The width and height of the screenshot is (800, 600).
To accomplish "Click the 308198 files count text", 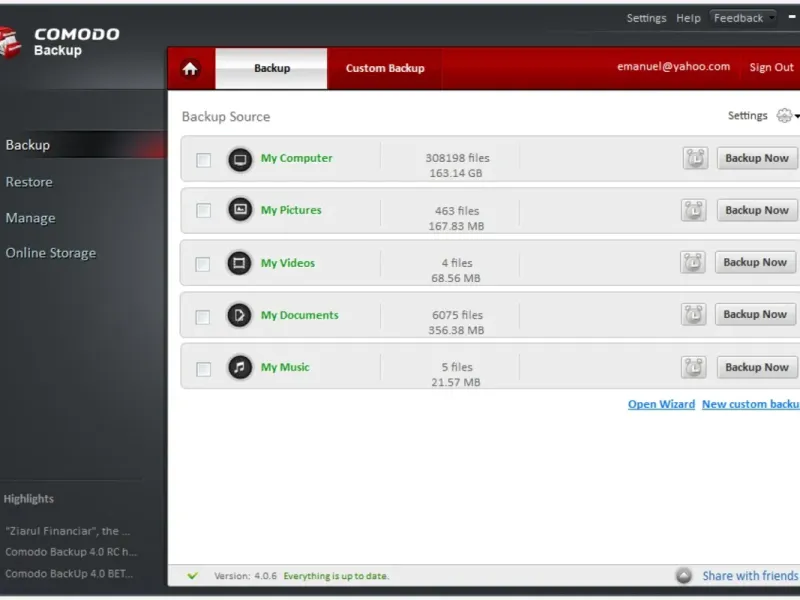I will coord(458,158).
